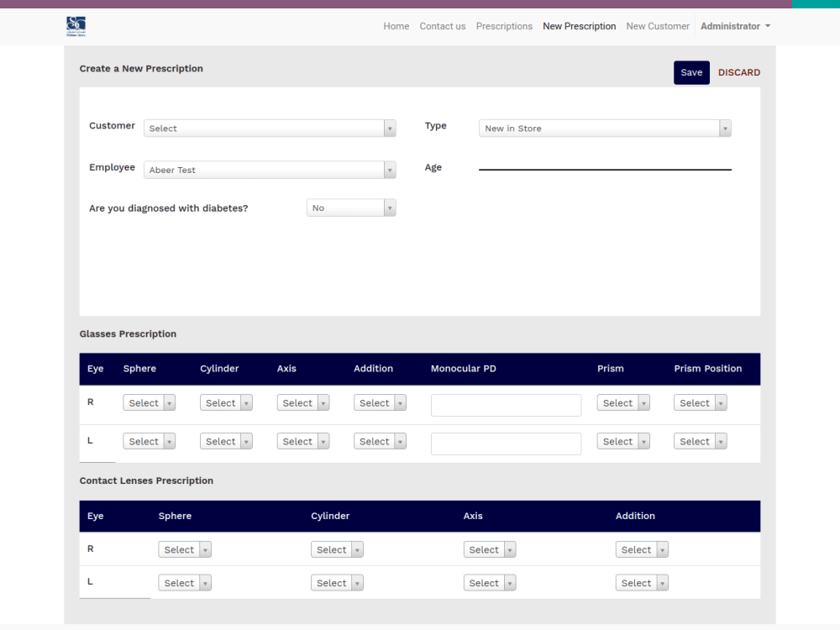Click the Create a New Prescription title

coord(141,69)
